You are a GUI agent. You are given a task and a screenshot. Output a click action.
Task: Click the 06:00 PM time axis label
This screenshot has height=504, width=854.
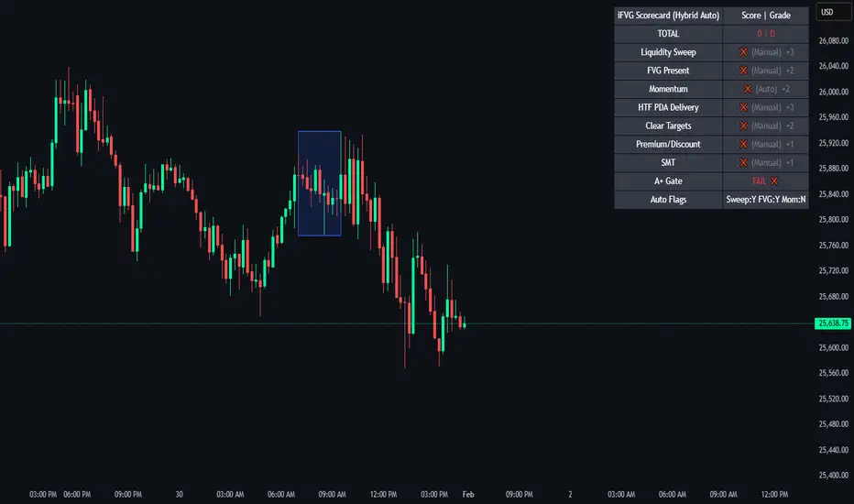pyautogui.click(x=77, y=495)
